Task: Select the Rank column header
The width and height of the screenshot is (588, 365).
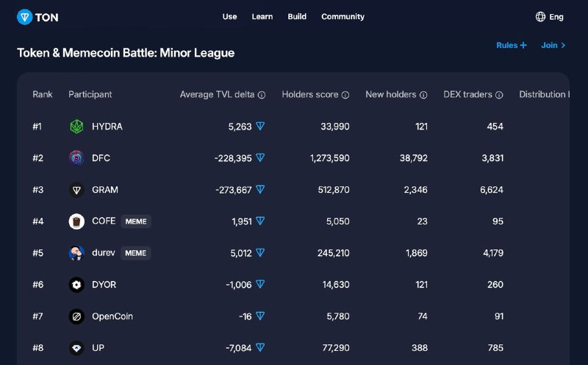Action: point(43,94)
